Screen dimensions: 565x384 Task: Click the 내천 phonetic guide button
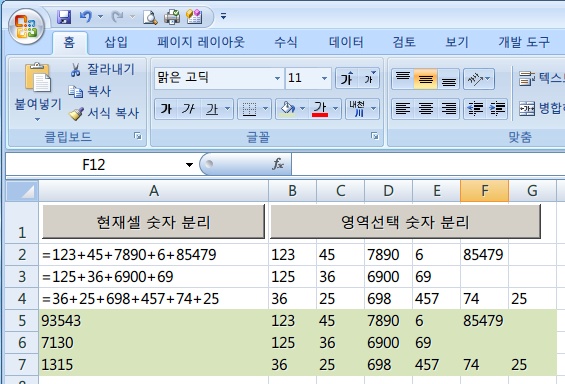tap(357, 109)
